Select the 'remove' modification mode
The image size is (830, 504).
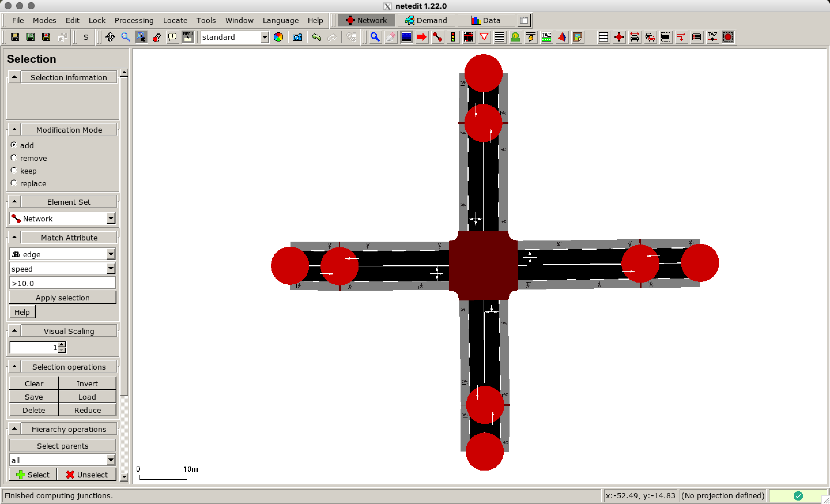point(14,158)
